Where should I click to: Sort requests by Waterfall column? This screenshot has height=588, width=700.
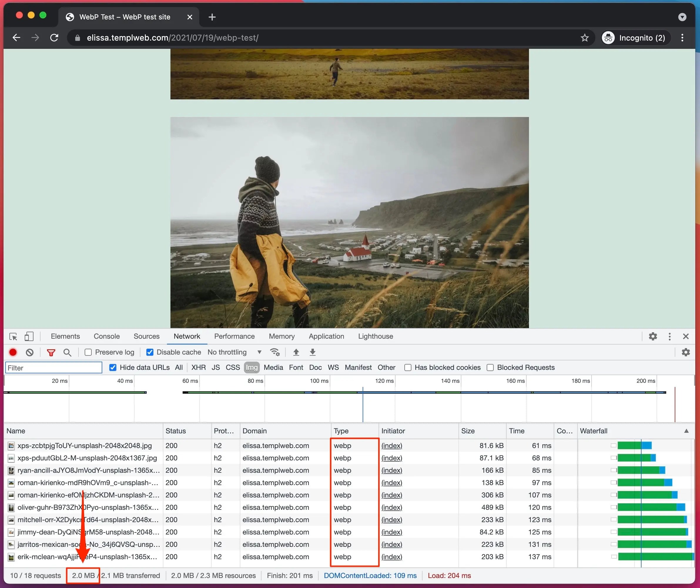coord(594,431)
